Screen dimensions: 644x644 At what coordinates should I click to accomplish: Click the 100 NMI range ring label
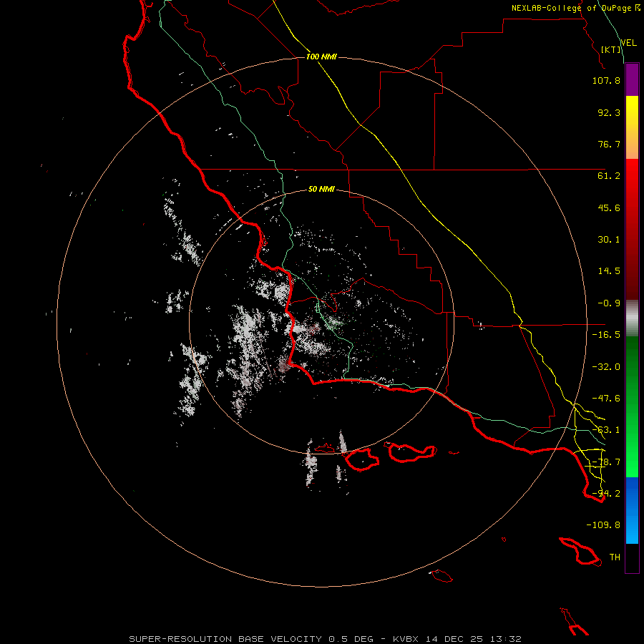click(x=321, y=57)
